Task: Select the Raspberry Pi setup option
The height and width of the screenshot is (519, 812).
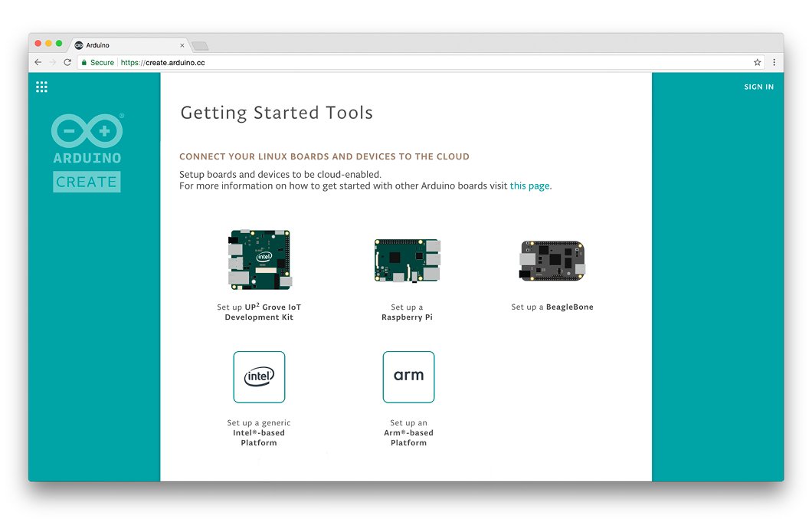Action: tap(407, 259)
